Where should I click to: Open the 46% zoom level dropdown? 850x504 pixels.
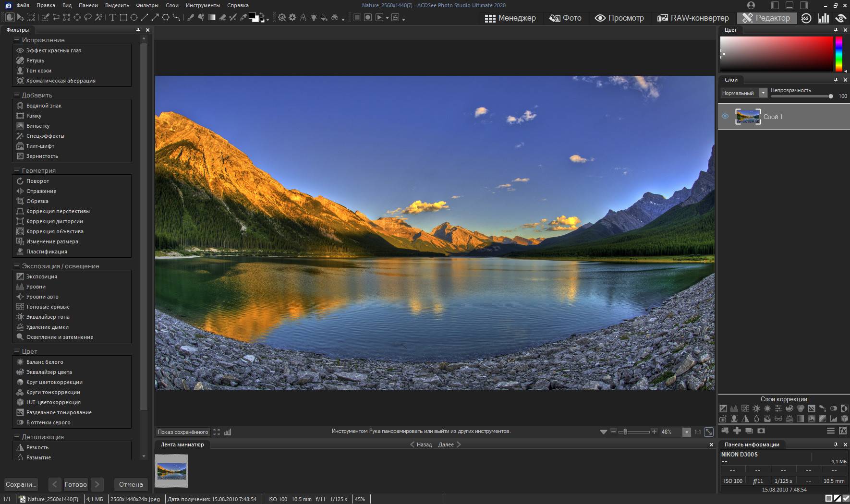[x=687, y=432]
